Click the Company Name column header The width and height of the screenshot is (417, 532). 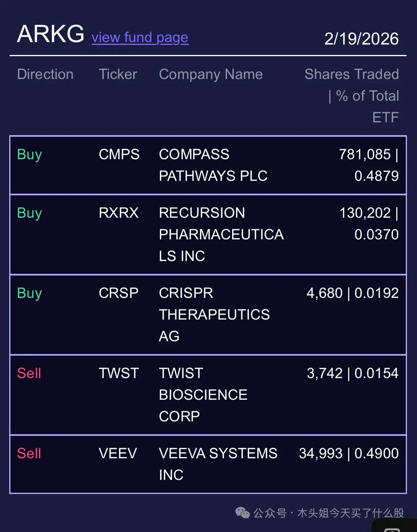click(211, 74)
